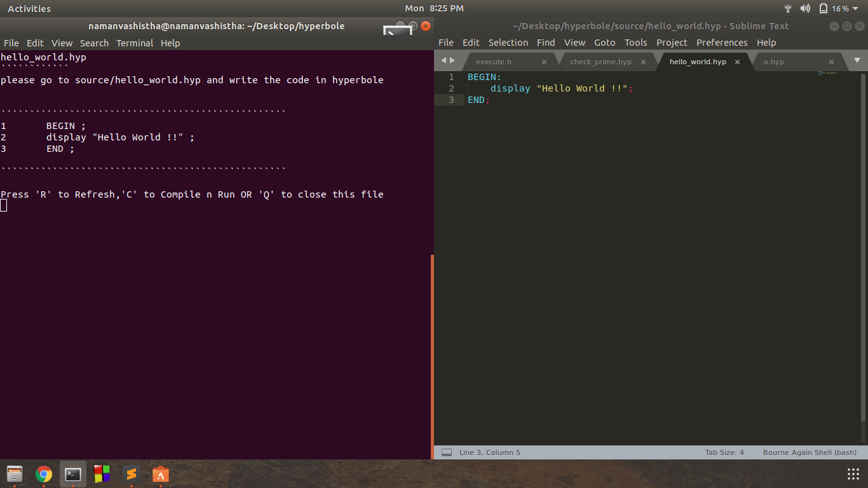Open the Preferences menu
868x488 pixels.
722,43
